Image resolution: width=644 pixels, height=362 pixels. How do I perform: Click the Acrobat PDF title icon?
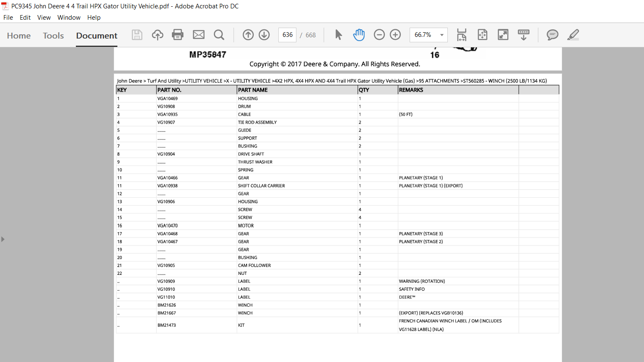tap(5, 6)
